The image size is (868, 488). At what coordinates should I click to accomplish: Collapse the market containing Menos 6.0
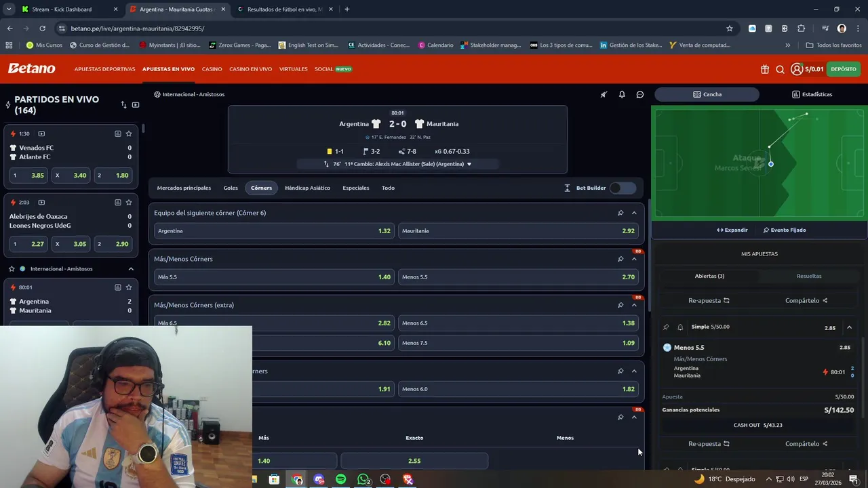[634, 371]
